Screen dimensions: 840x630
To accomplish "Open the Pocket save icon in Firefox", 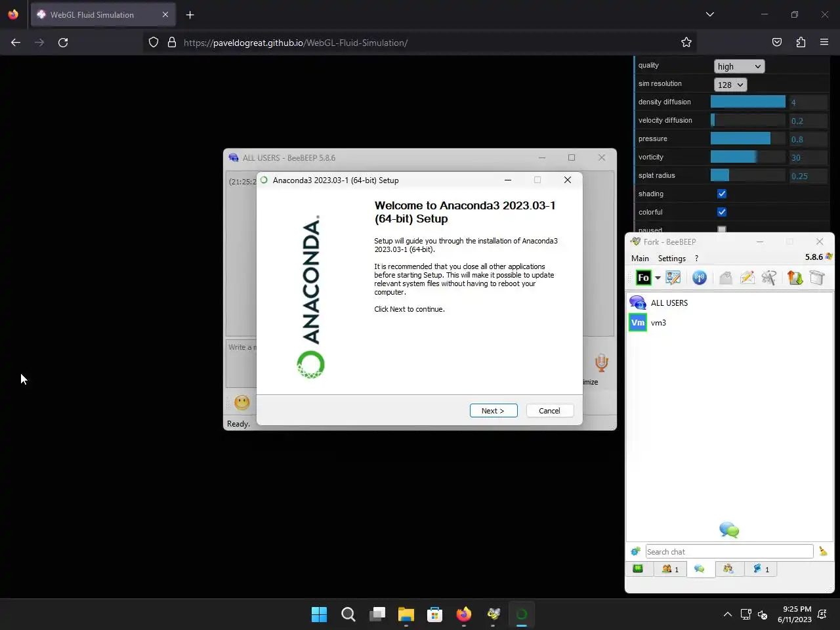I will coord(777,43).
